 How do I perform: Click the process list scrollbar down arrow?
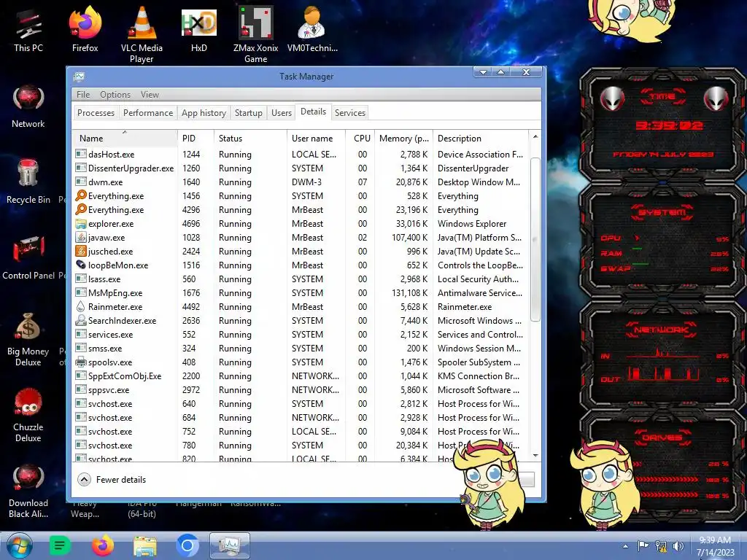click(535, 455)
